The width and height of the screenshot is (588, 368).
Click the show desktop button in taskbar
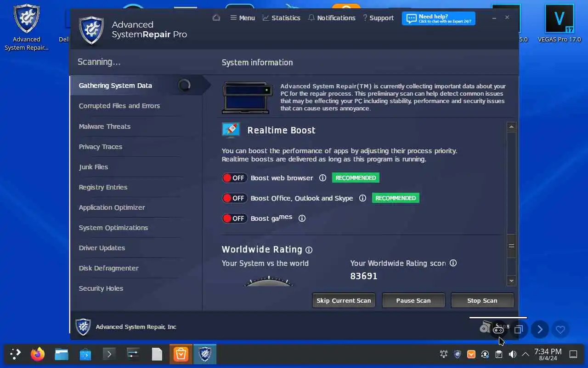573,354
